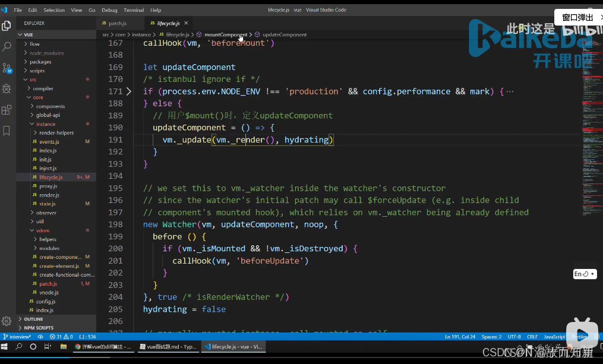Viewport: 603px width, 364px height.
Task: Unfold the collapsed code at line 171
Action: click(128, 91)
